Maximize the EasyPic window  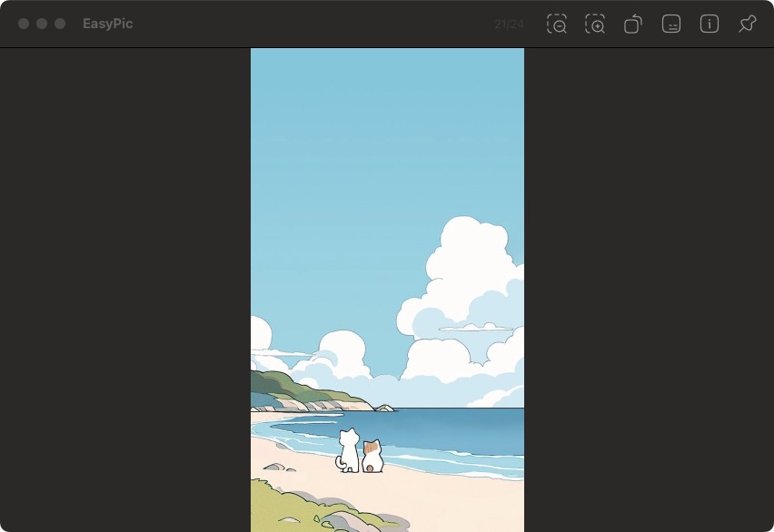point(60,24)
